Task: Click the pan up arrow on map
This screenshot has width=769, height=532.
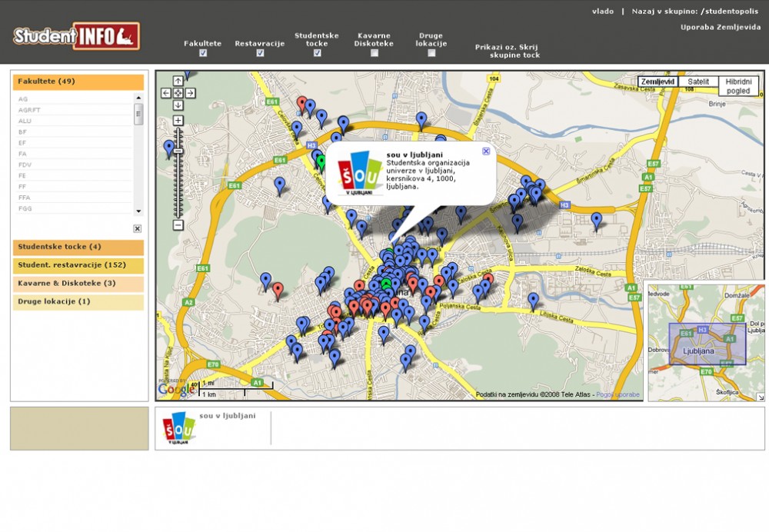Action: pos(178,81)
